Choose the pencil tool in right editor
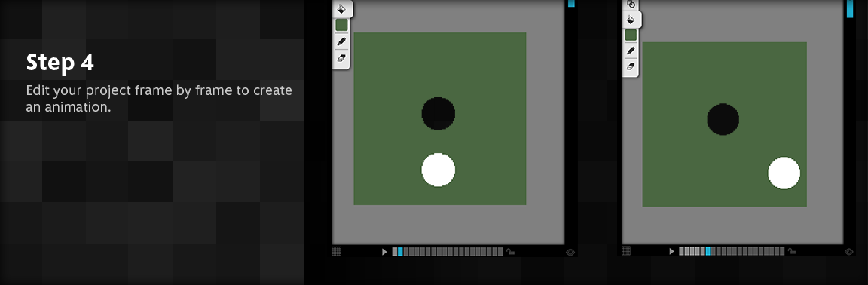868x285 pixels. pyautogui.click(x=631, y=51)
